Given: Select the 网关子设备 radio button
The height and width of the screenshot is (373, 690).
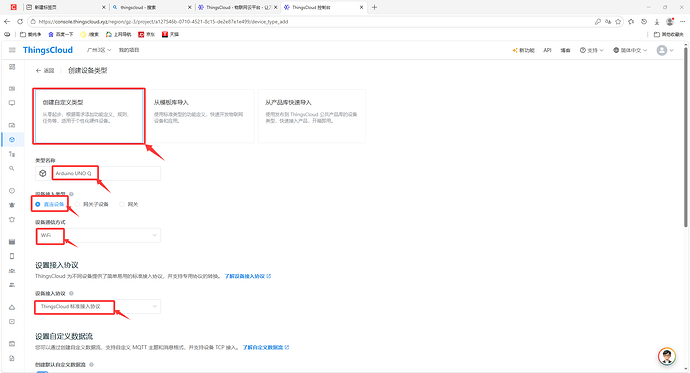Looking at the screenshot, I should [x=92, y=204].
